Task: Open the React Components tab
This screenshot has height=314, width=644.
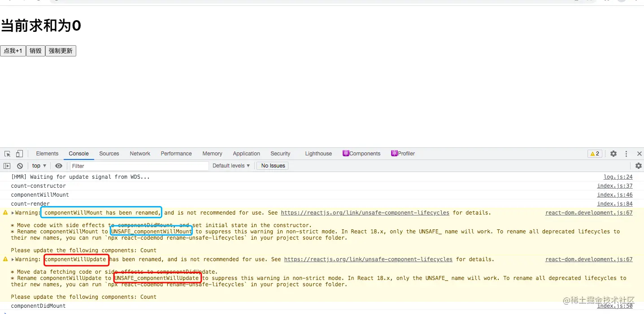Action: 361,154
